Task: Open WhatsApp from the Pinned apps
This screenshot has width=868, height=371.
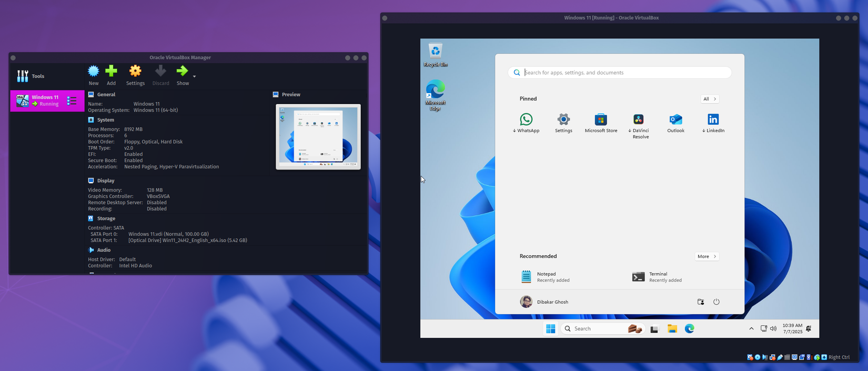Action: pos(526,123)
